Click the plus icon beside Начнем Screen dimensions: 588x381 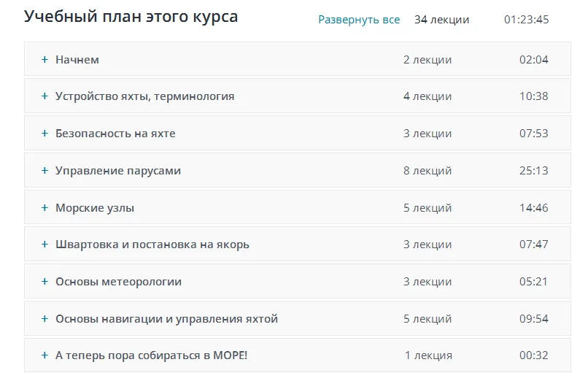(x=45, y=60)
